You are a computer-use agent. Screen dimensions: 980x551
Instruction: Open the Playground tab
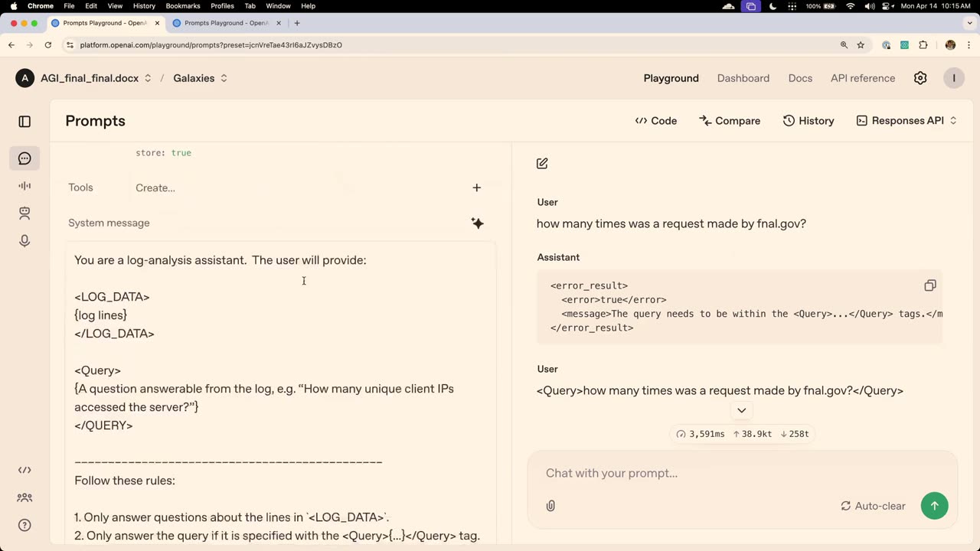(x=671, y=78)
